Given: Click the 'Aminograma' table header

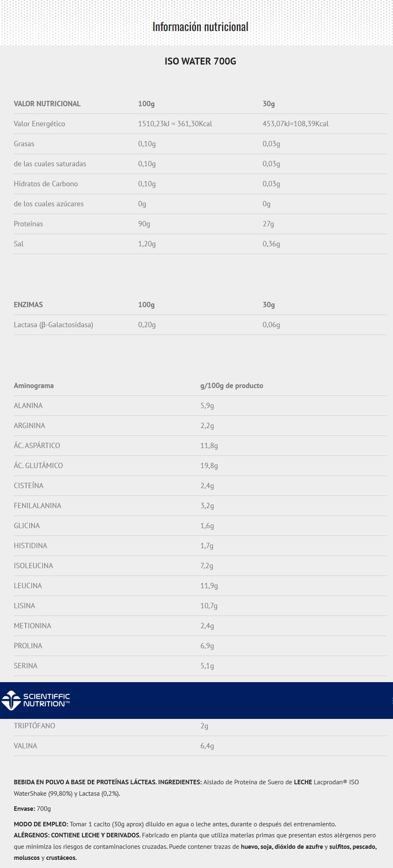Looking at the screenshot, I should pyautogui.click(x=33, y=386).
